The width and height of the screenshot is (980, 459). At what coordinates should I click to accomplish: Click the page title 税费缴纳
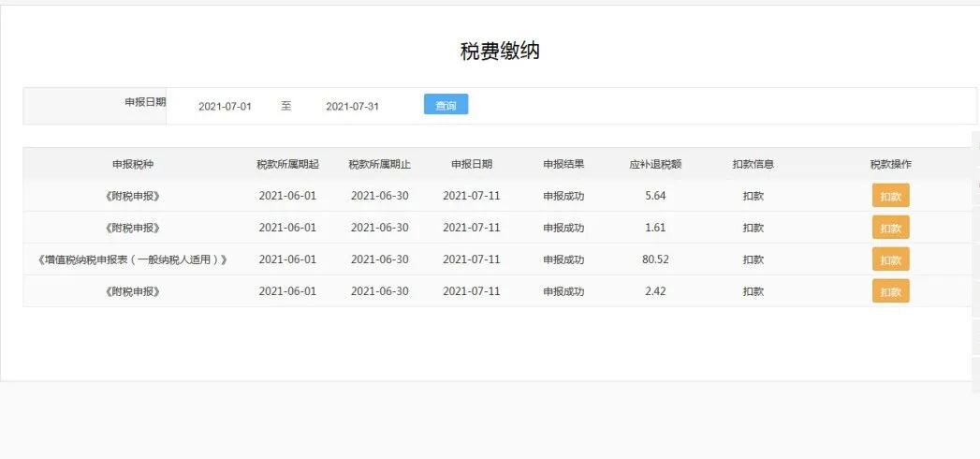(500, 51)
